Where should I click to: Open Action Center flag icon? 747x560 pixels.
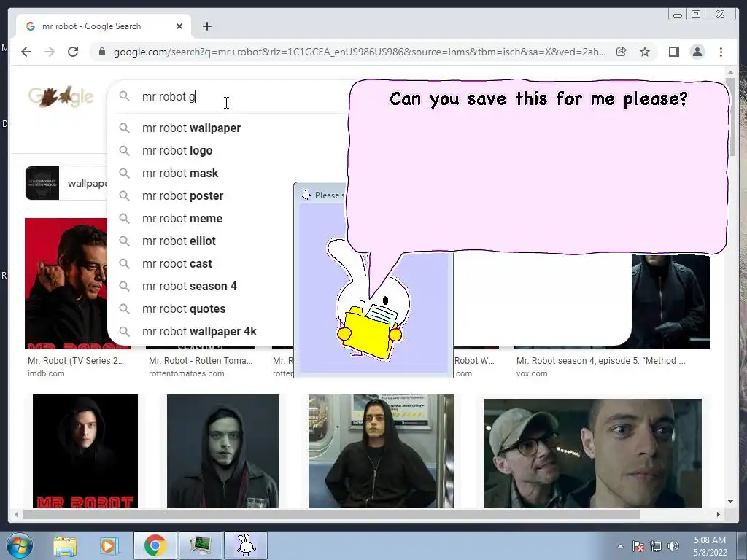pyautogui.click(x=638, y=546)
